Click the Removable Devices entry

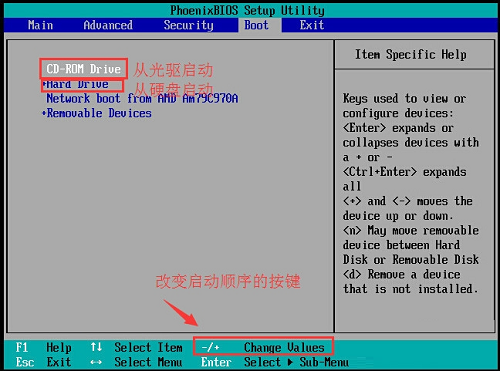coord(99,113)
